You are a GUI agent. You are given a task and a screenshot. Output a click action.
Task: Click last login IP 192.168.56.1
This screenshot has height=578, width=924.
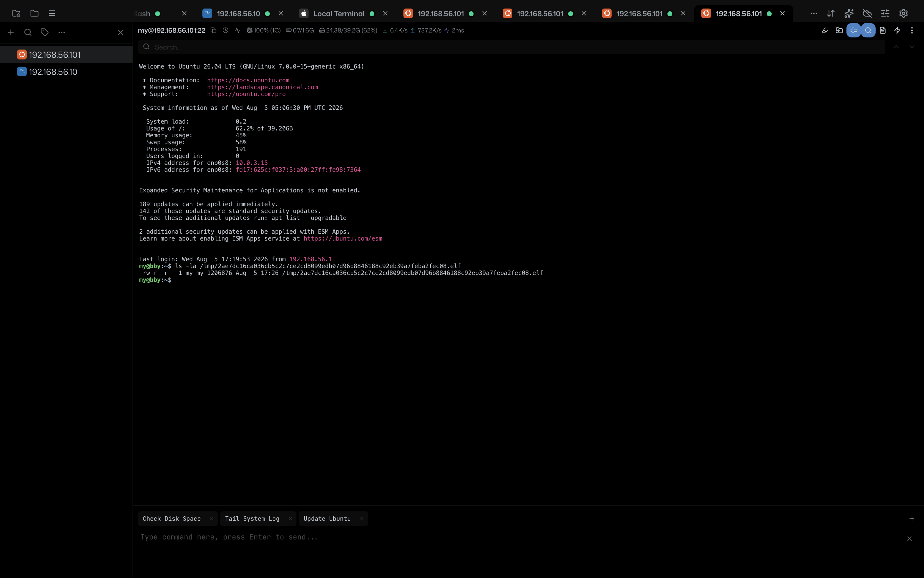310,259
